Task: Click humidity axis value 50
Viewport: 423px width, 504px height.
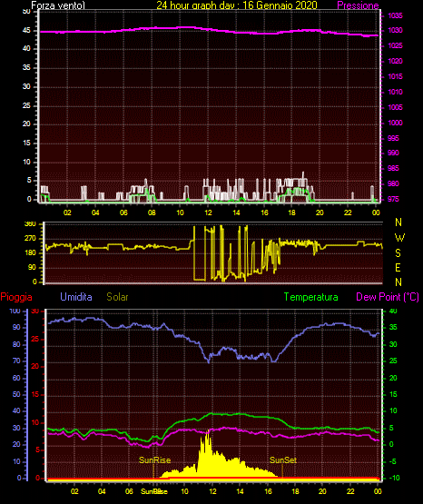Action: click(x=16, y=394)
